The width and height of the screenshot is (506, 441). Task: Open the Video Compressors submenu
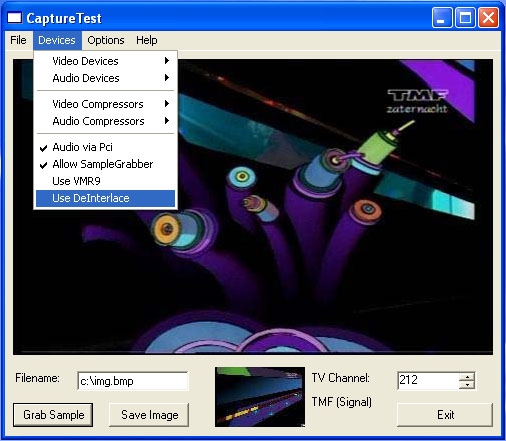click(x=105, y=104)
